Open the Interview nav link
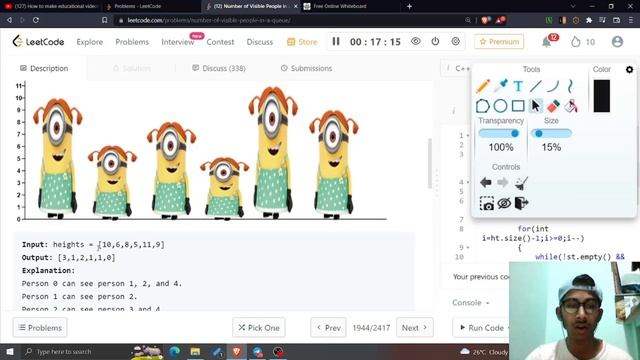Screen dimensions: 640x360 coord(178,42)
